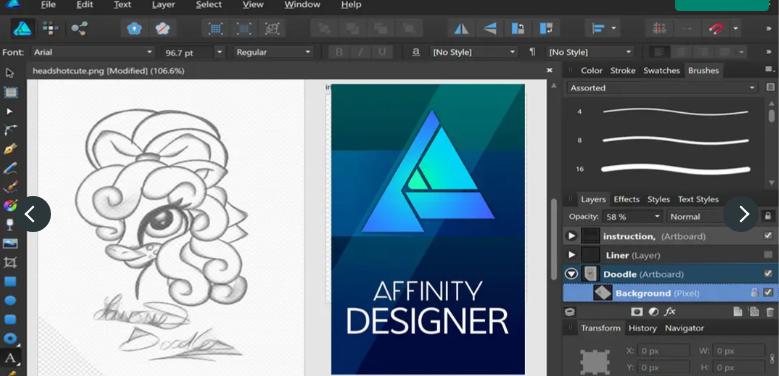The image size is (779, 376).
Task: Switch to the History tab
Action: [x=642, y=328]
